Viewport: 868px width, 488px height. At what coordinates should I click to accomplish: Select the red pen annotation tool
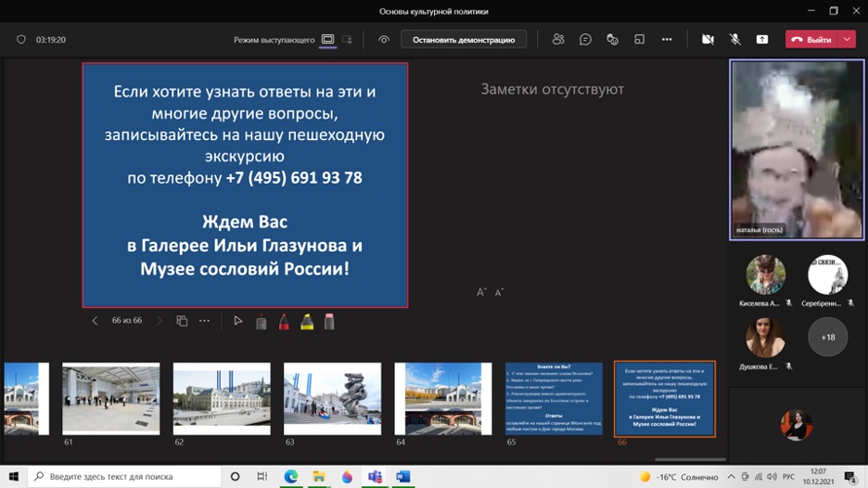[284, 322]
